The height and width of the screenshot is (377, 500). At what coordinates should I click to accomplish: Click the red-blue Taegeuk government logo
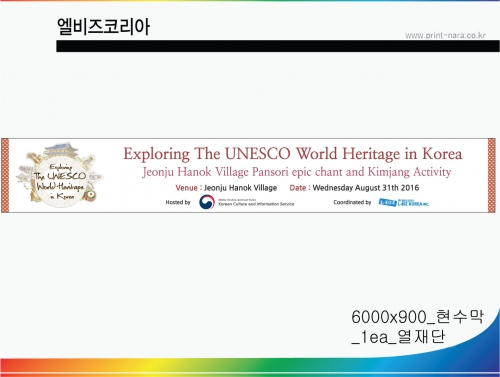207,202
